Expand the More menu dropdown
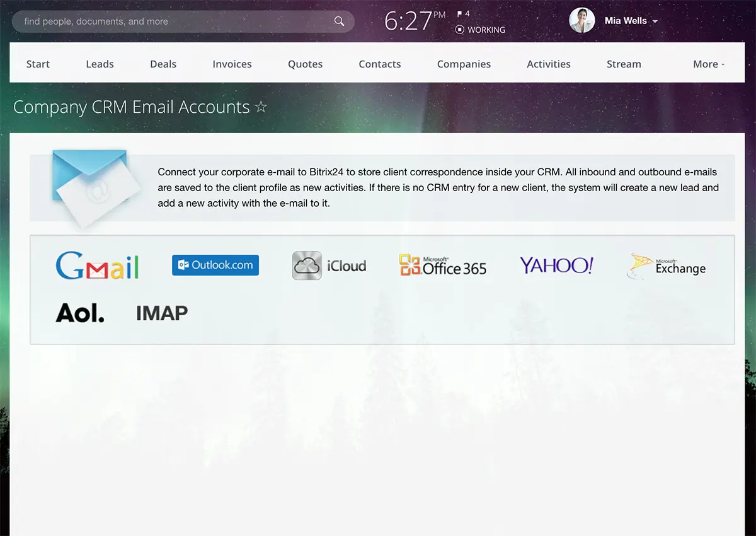Viewport: 756px width, 536px height. [x=709, y=64]
